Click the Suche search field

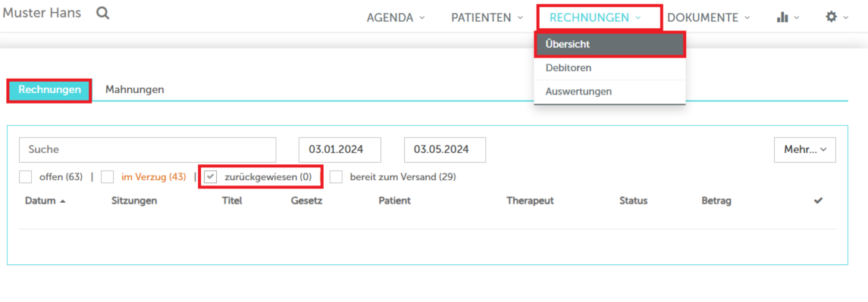click(147, 149)
